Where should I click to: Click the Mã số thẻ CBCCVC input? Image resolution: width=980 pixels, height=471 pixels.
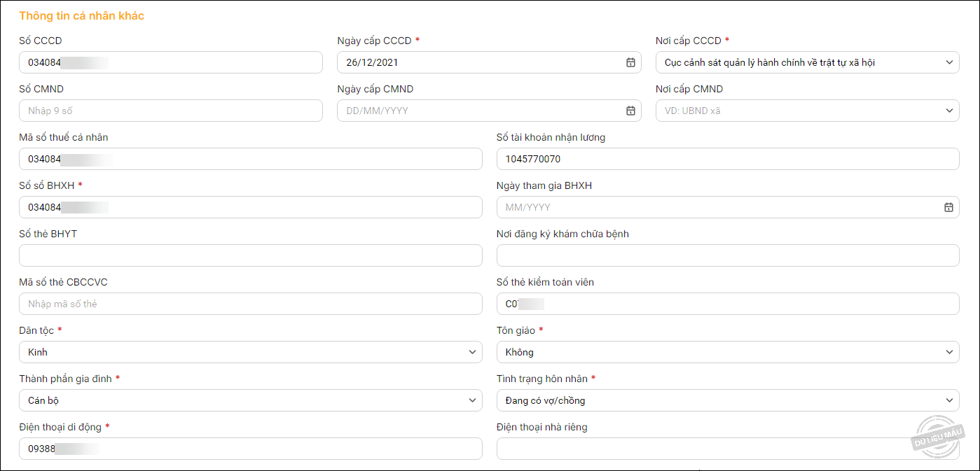pyautogui.click(x=250, y=304)
